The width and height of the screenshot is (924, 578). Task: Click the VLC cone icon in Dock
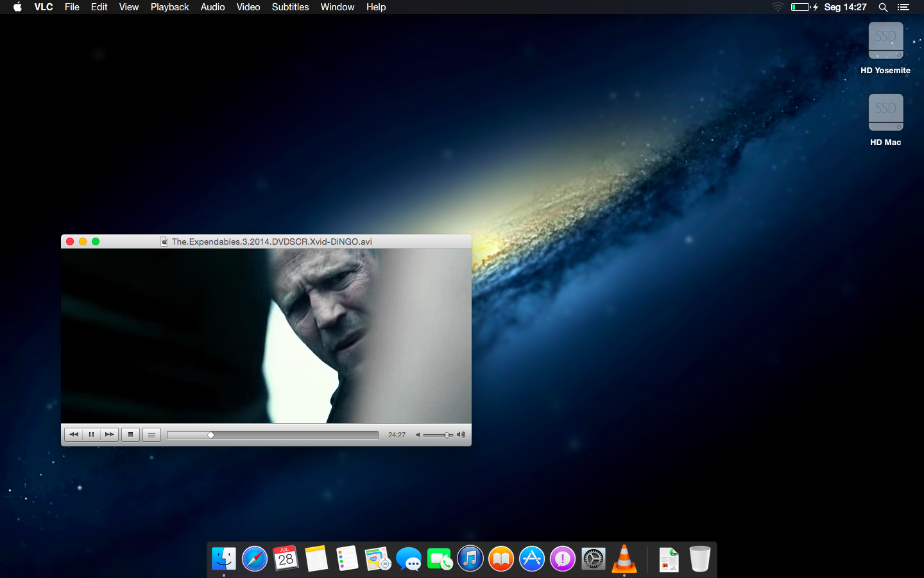click(624, 558)
